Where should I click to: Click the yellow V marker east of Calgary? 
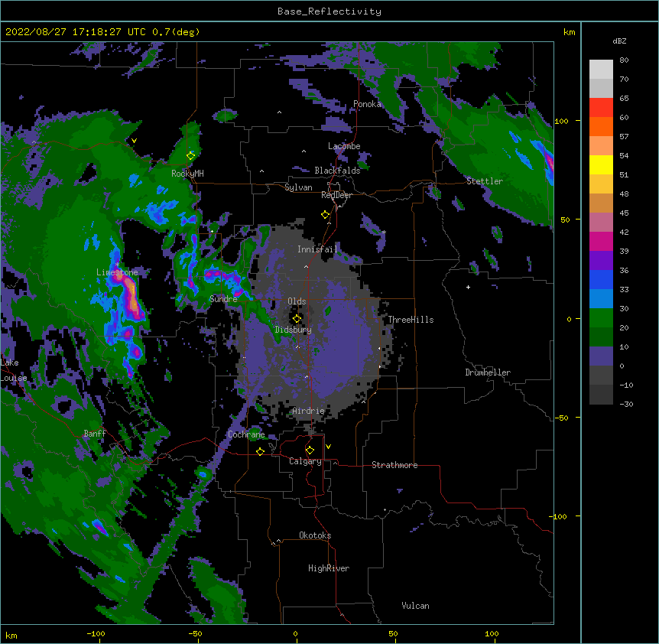pyautogui.click(x=328, y=447)
